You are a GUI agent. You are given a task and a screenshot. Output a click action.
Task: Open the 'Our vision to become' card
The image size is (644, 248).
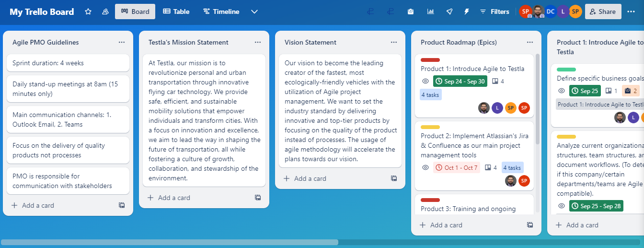[340, 111]
